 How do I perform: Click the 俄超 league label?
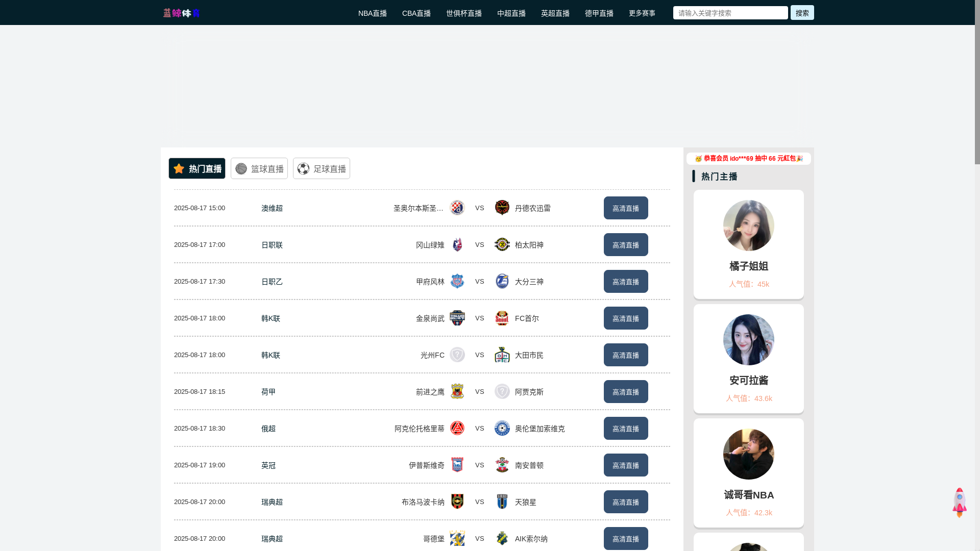pyautogui.click(x=268, y=429)
